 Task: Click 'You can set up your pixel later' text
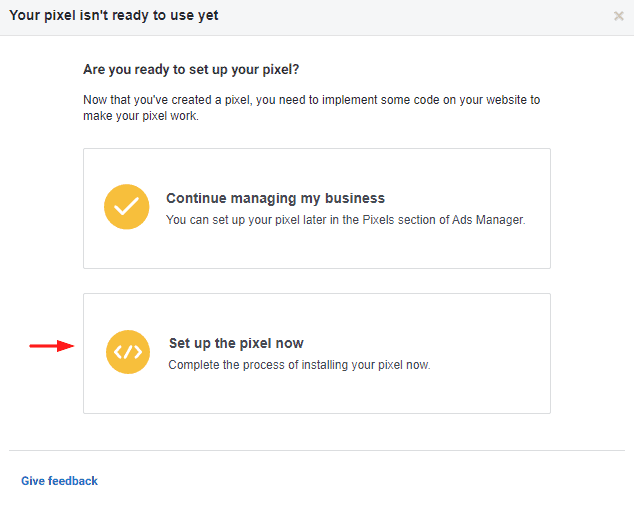pos(346,220)
